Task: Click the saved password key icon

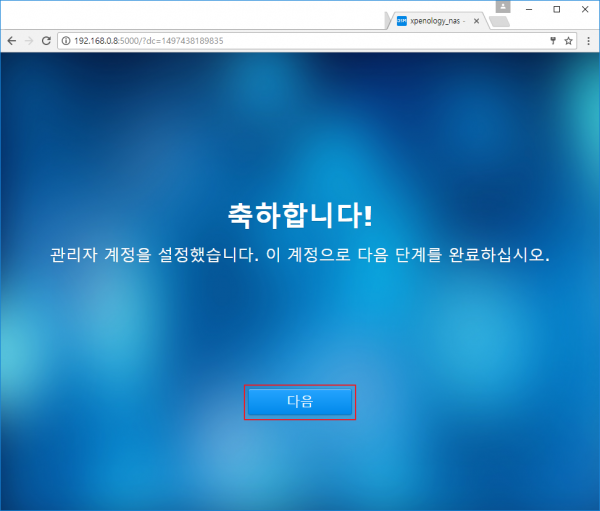Action: pos(553,41)
